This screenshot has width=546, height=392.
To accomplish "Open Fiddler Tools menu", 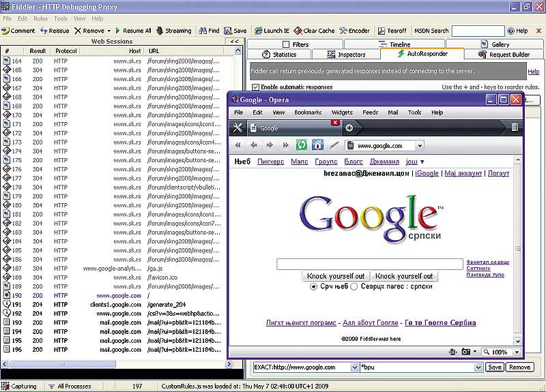I will coord(61,18).
